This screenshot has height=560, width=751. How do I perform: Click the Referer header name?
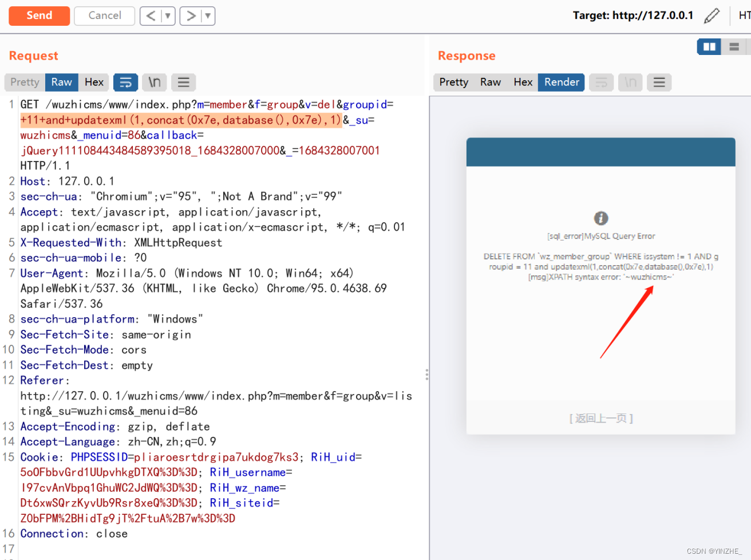(45, 381)
